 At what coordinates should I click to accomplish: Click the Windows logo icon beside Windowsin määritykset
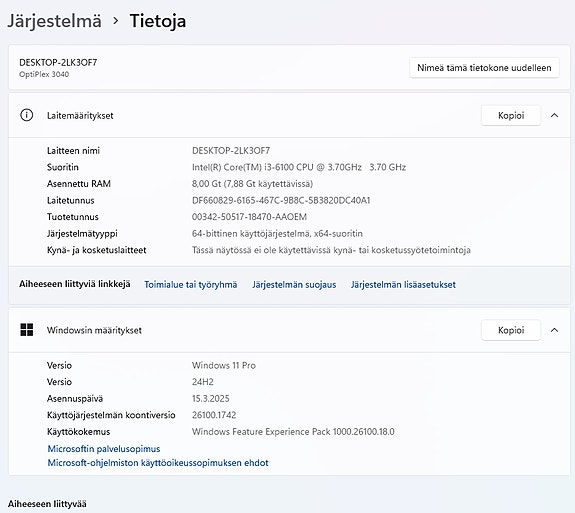point(26,330)
